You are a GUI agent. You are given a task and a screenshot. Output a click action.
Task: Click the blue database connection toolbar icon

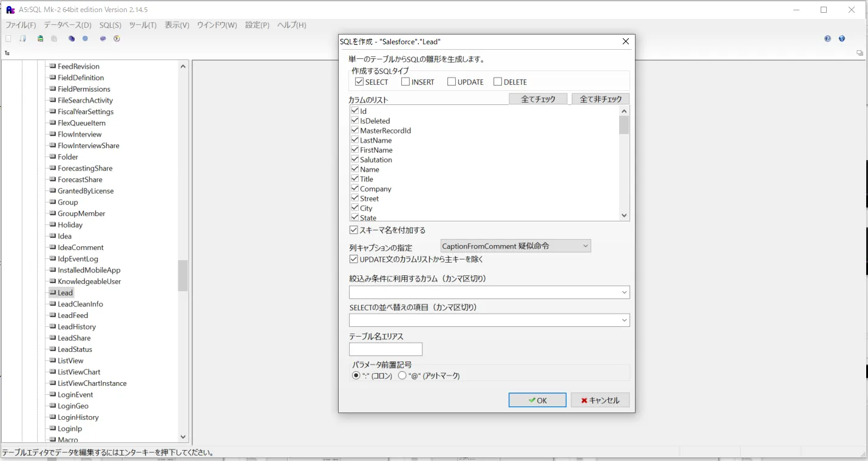pos(72,38)
